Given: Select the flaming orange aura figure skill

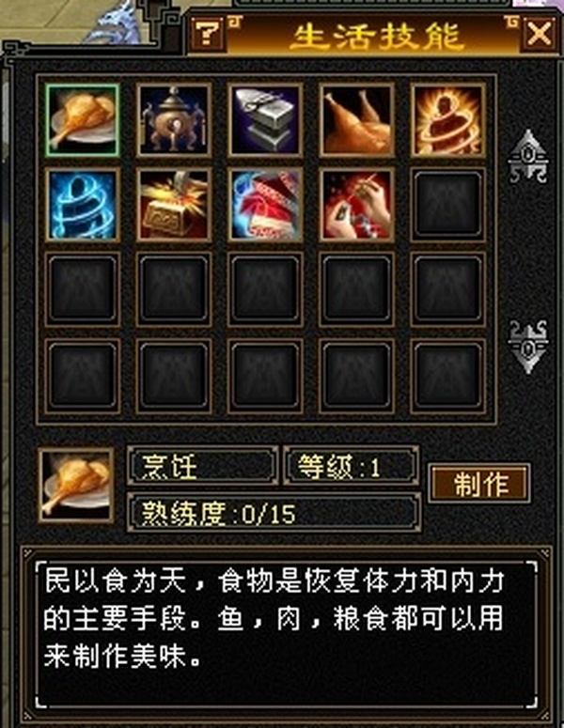Looking at the screenshot, I should point(448,120).
